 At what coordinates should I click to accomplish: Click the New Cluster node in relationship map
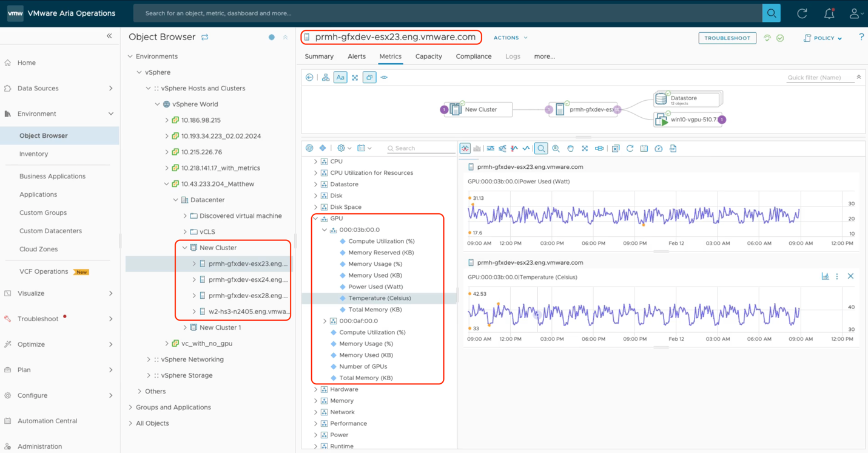pos(481,109)
